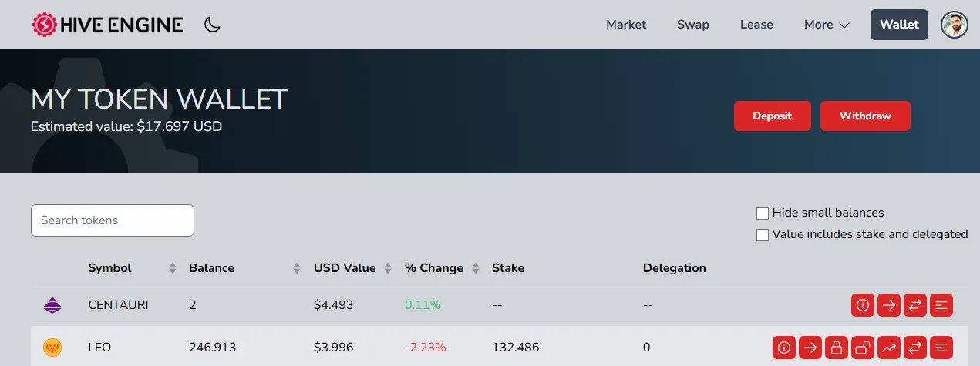Screen dimensions: 980x366
Task: Click the red Deposit button
Action: point(773,116)
